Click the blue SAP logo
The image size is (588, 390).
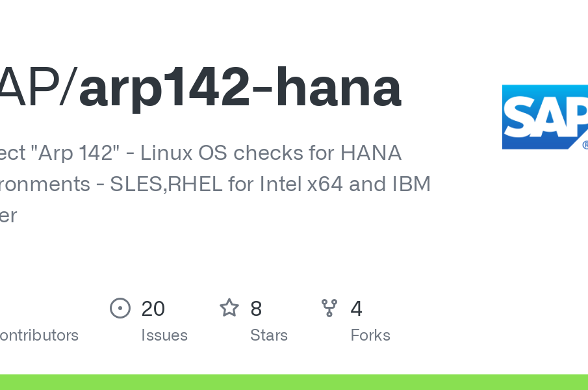[x=545, y=117]
